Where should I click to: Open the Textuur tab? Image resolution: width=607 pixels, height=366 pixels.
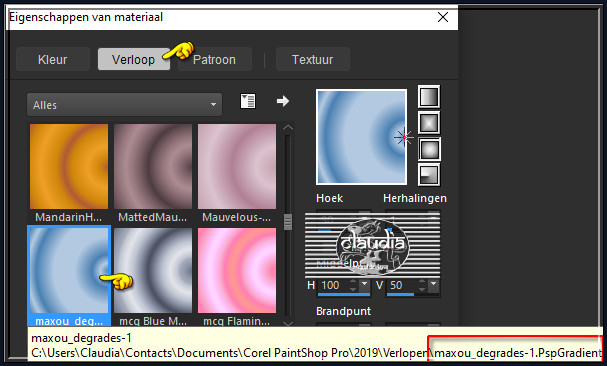(x=312, y=60)
